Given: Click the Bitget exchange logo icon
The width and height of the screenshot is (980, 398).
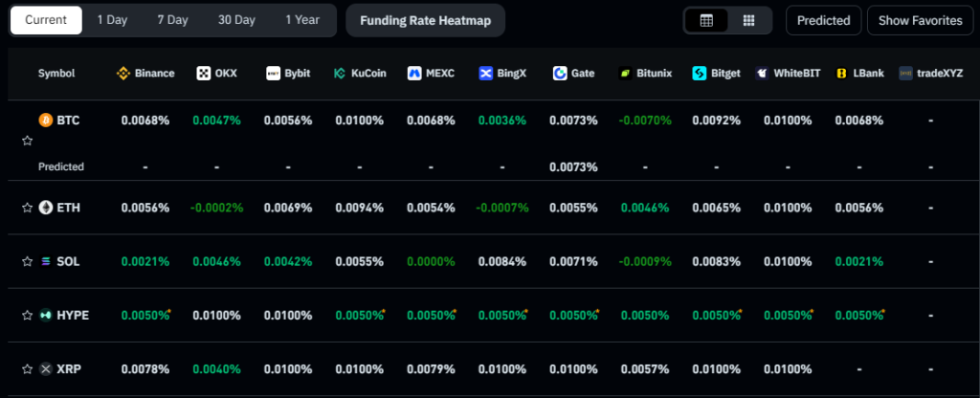Looking at the screenshot, I should [x=700, y=73].
